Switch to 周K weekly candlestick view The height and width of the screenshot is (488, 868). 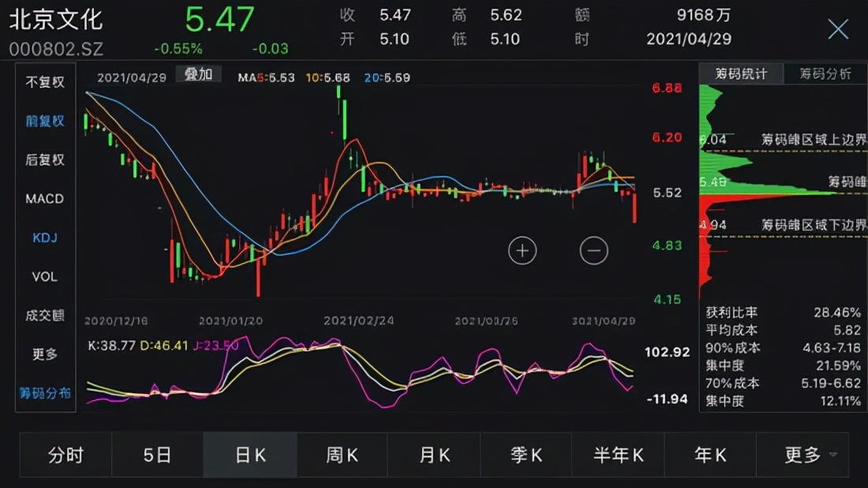pos(342,455)
